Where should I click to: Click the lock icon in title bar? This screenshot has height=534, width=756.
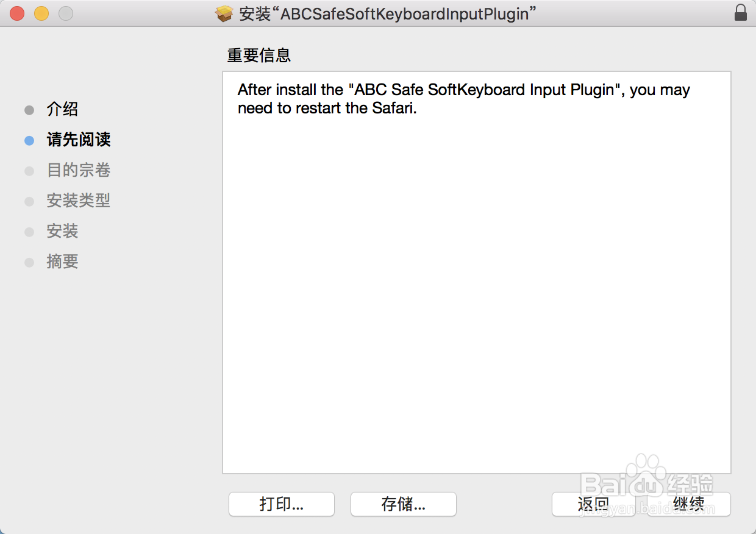click(741, 13)
